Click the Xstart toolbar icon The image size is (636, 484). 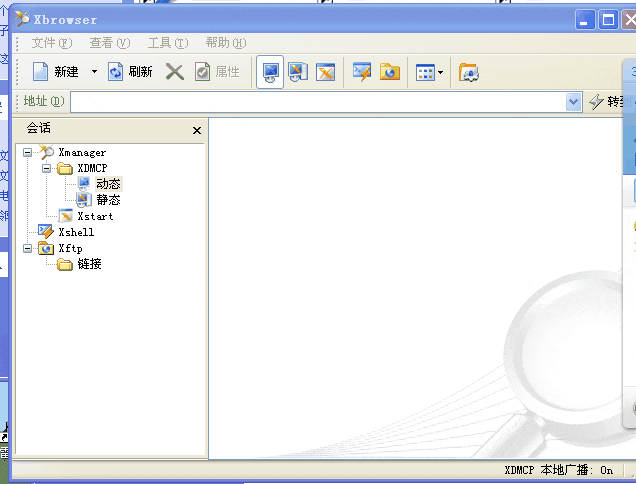(x=325, y=72)
